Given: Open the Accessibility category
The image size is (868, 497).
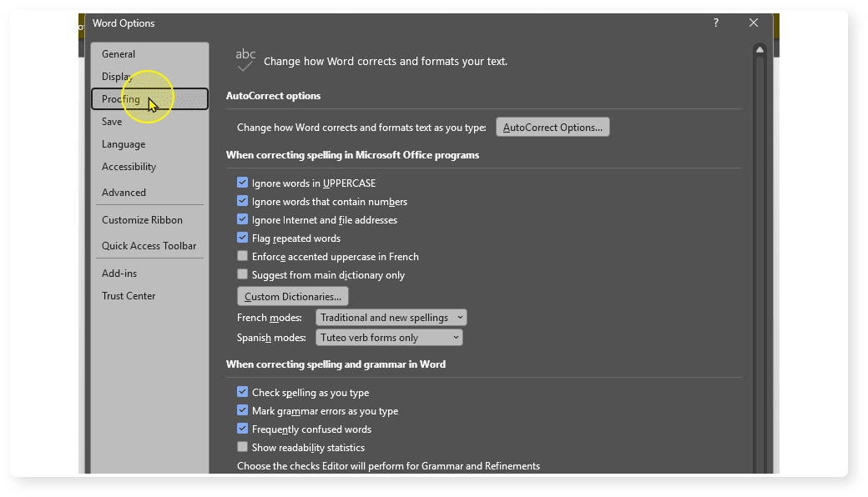Looking at the screenshot, I should (149, 167).
